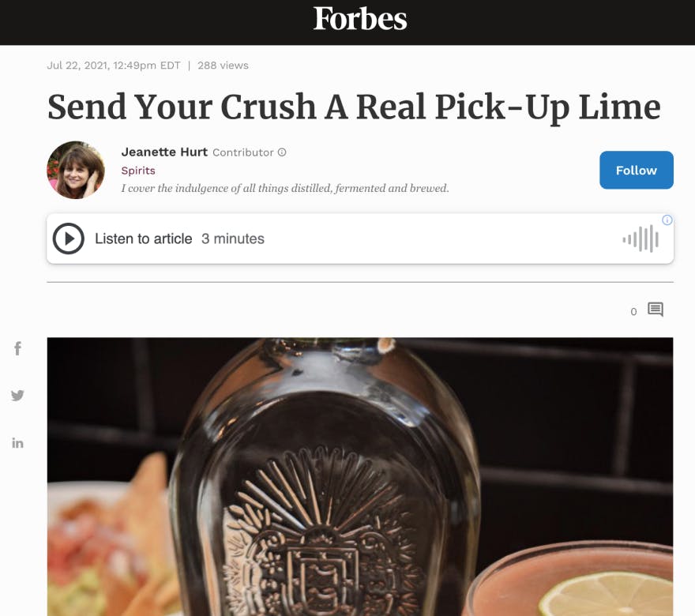Screen dimensions: 695x616
Task: Share the article on Twitter
Action: pos(17,396)
